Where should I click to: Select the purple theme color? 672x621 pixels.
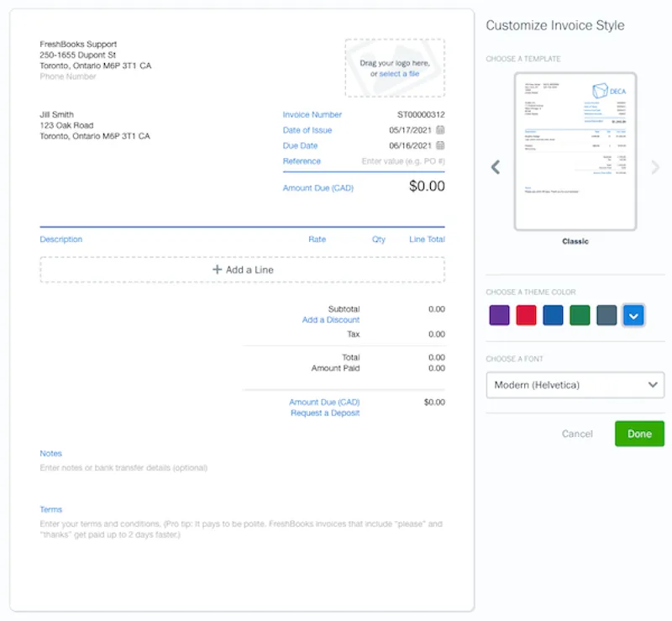click(x=499, y=315)
